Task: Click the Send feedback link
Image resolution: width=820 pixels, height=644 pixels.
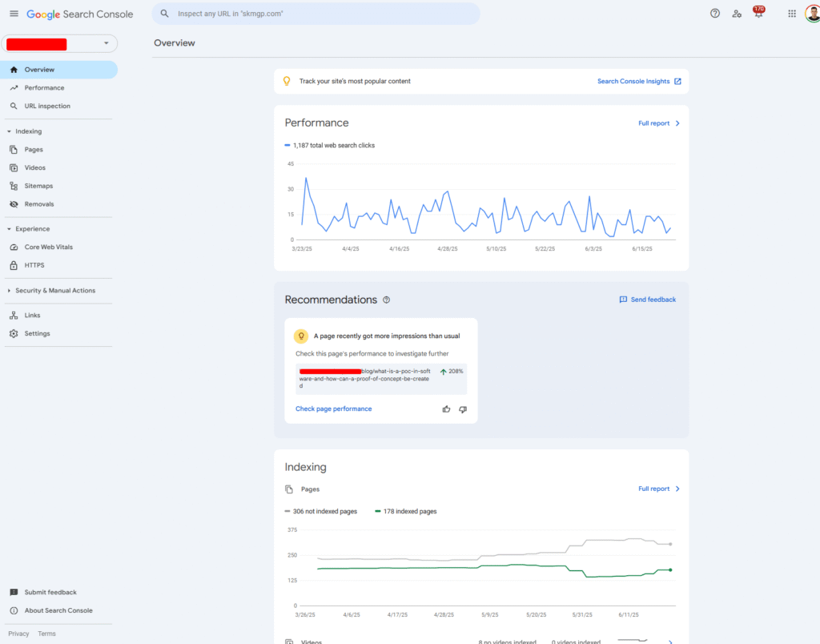Action: pos(653,300)
